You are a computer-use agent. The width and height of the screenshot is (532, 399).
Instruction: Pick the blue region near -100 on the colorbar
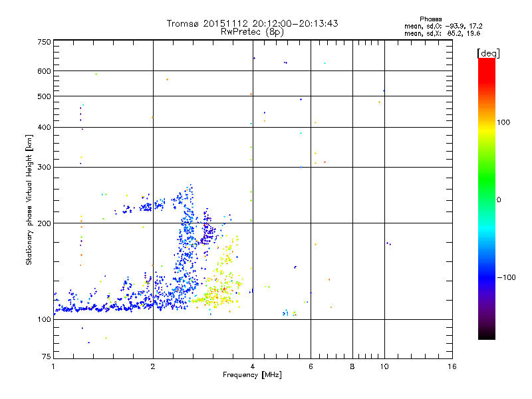(487, 277)
